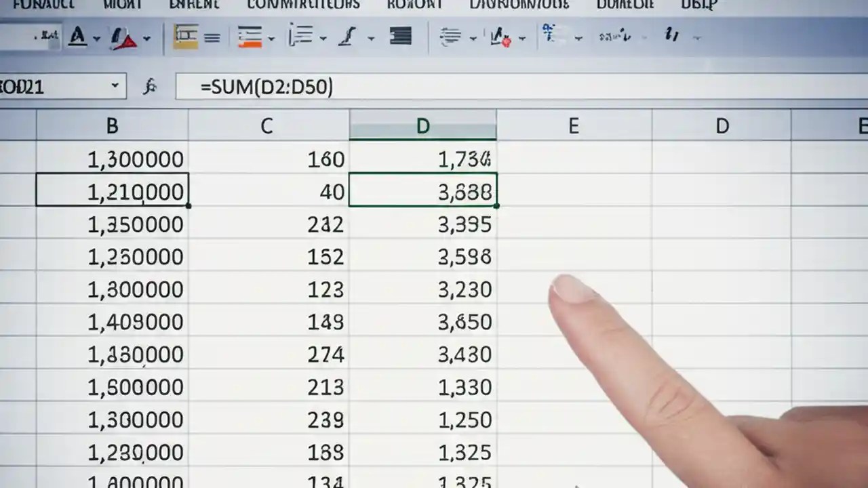Select the italic script icon
The image size is (868, 488).
pyautogui.click(x=346, y=37)
